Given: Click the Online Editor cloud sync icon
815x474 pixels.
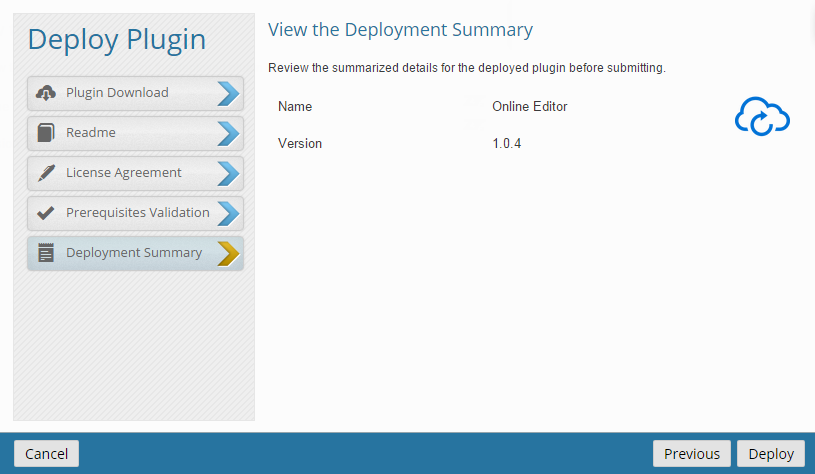Looking at the screenshot, I should (762, 118).
